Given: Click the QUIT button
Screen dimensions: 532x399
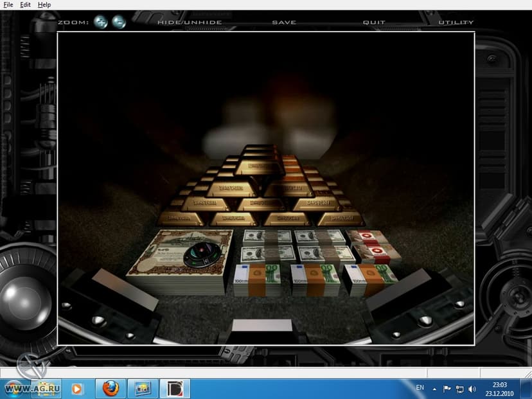Looking at the screenshot, I should [374, 22].
